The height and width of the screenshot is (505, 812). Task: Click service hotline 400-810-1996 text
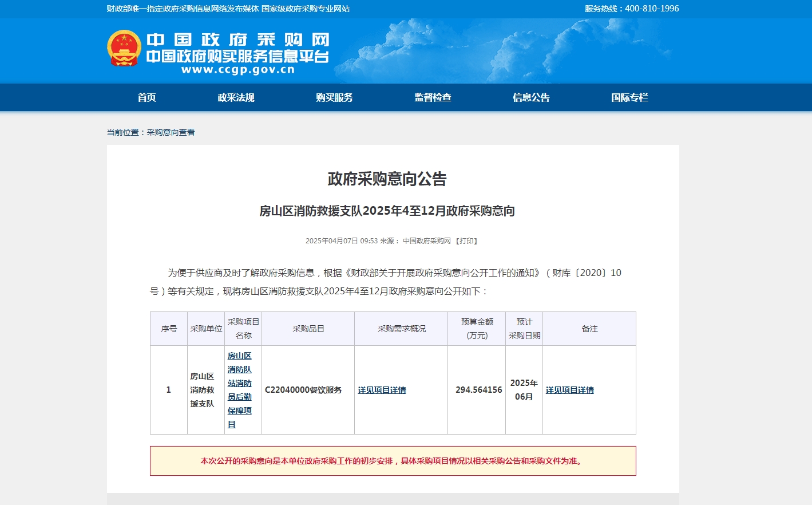pyautogui.click(x=652, y=9)
